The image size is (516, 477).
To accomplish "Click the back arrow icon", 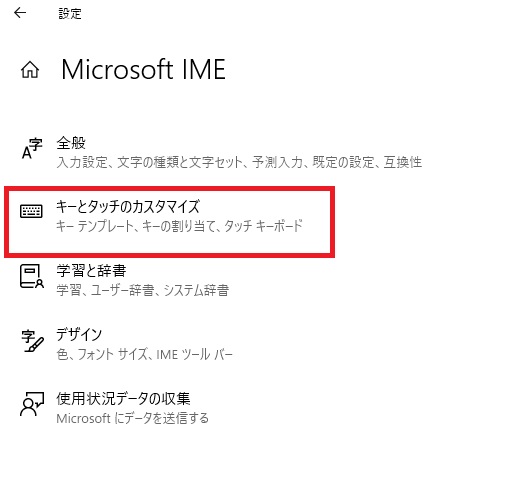I will (20, 13).
